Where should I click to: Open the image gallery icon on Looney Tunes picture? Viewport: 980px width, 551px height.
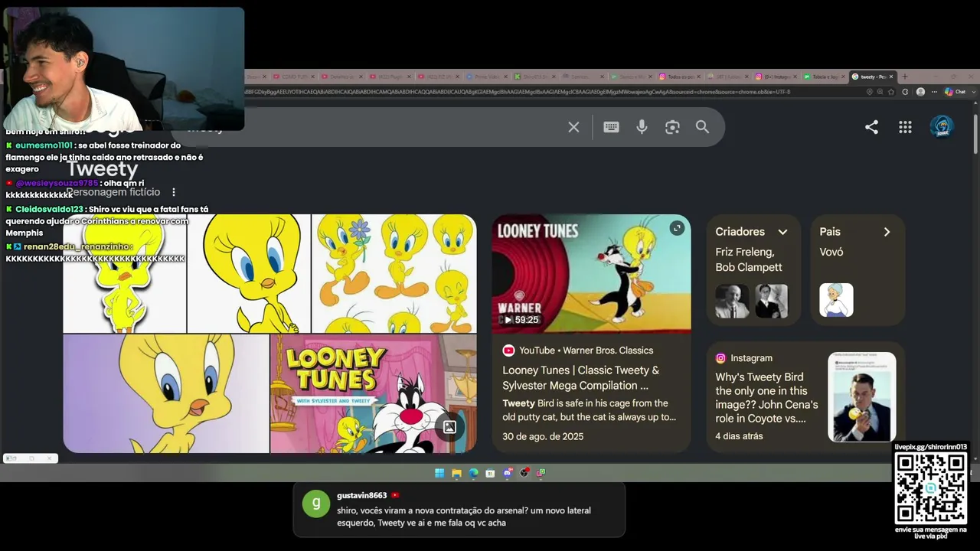click(449, 427)
